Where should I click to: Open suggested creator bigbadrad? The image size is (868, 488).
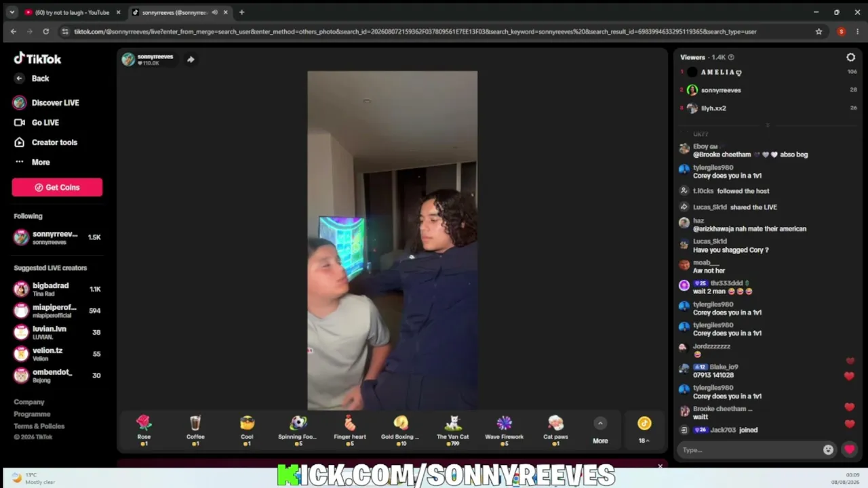[x=57, y=289]
